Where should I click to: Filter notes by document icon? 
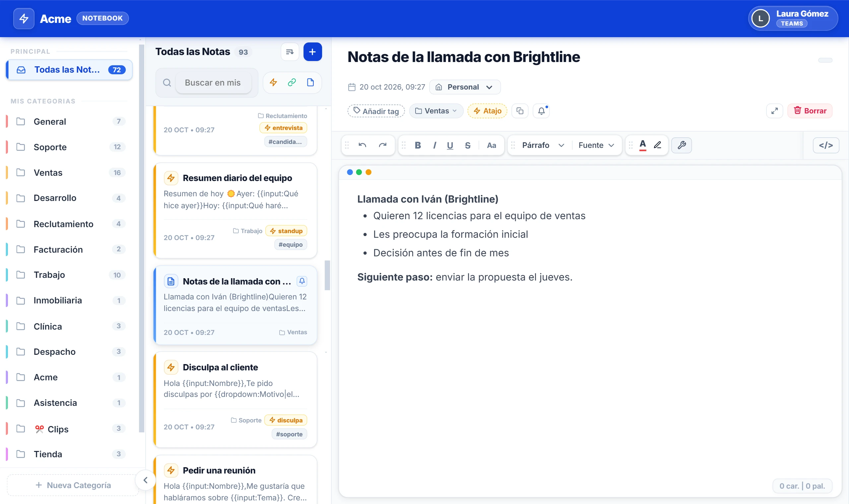point(310,83)
